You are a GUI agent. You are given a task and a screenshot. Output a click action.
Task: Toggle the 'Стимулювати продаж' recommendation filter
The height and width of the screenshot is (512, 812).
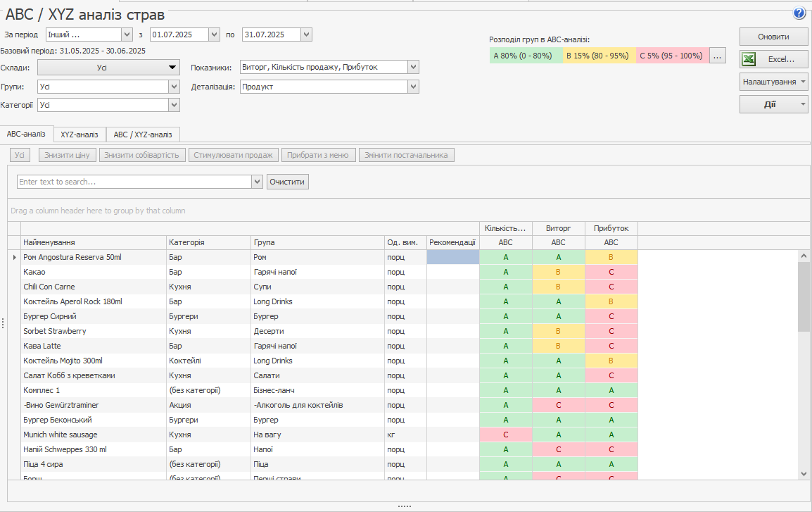pos(233,155)
